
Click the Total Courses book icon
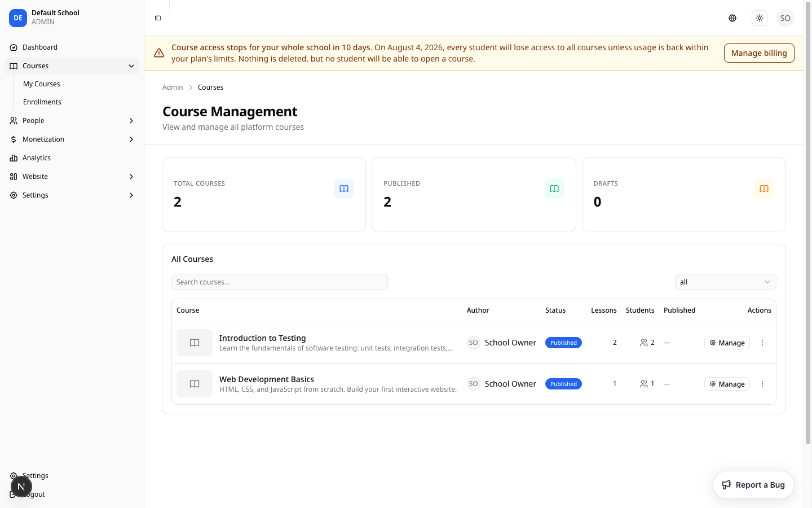point(344,189)
